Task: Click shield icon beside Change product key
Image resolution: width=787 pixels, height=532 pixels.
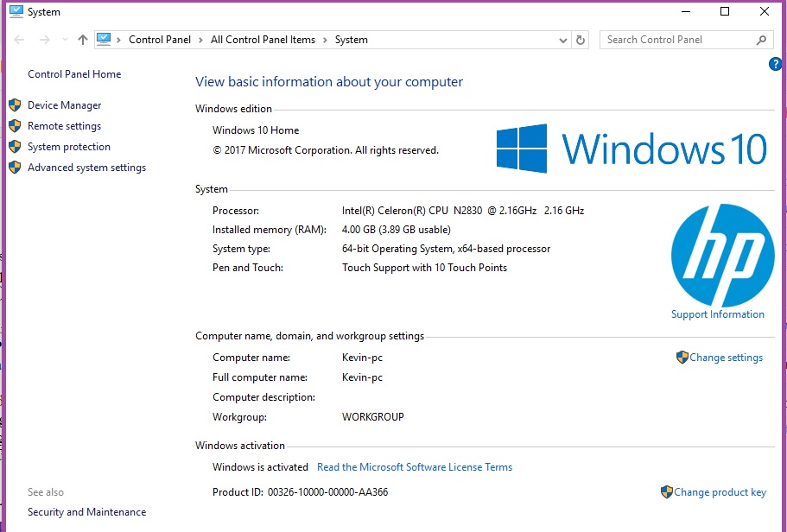Action: 667,492
